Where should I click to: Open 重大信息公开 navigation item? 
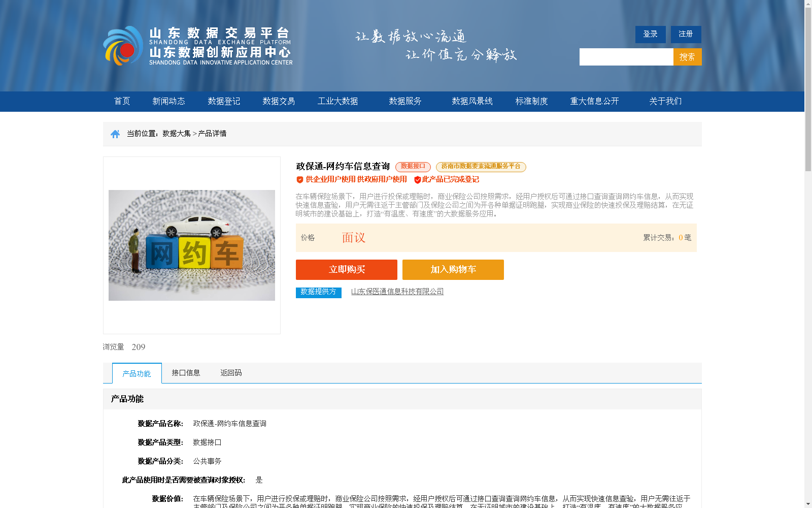point(595,101)
